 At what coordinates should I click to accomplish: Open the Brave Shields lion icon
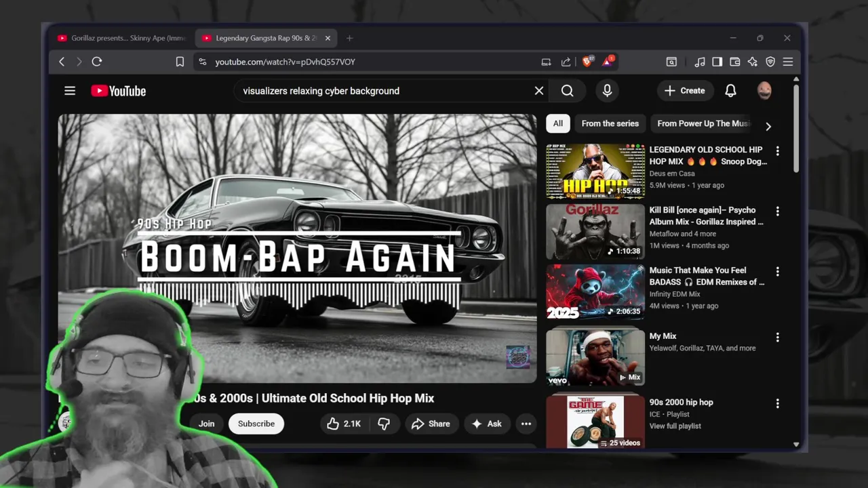[x=587, y=62]
